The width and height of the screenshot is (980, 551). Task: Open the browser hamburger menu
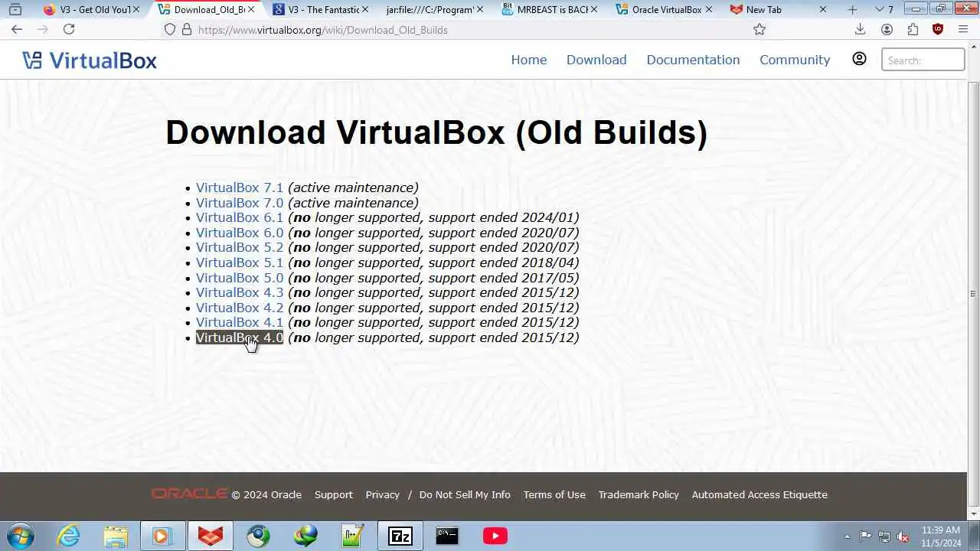pyautogui.click(x=963, y=29)
